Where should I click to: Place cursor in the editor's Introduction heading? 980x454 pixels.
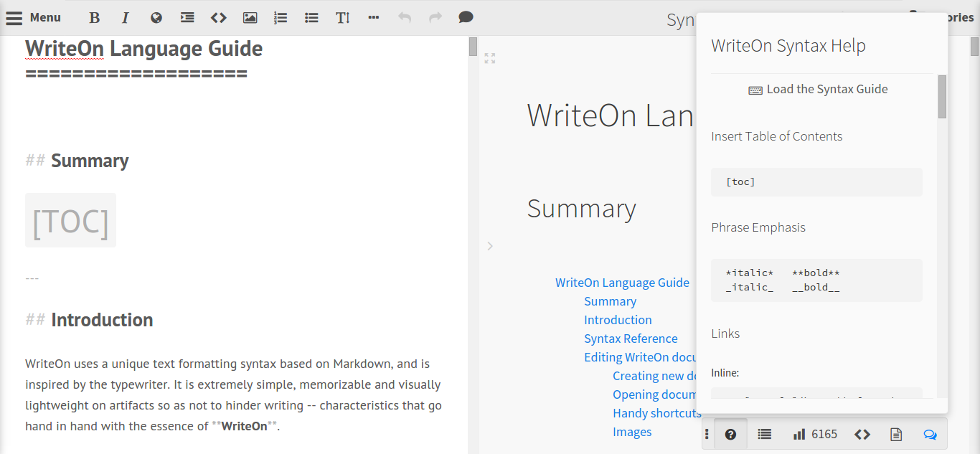tap(102, 320)
